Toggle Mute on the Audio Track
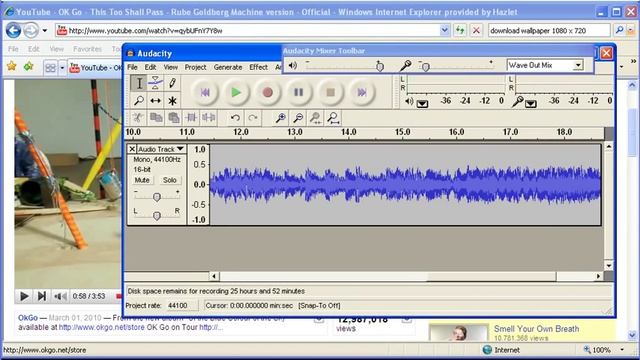Image resolution: width=640 pixels, height=360 pixels. pyautogui.click(x=142, y=180)
